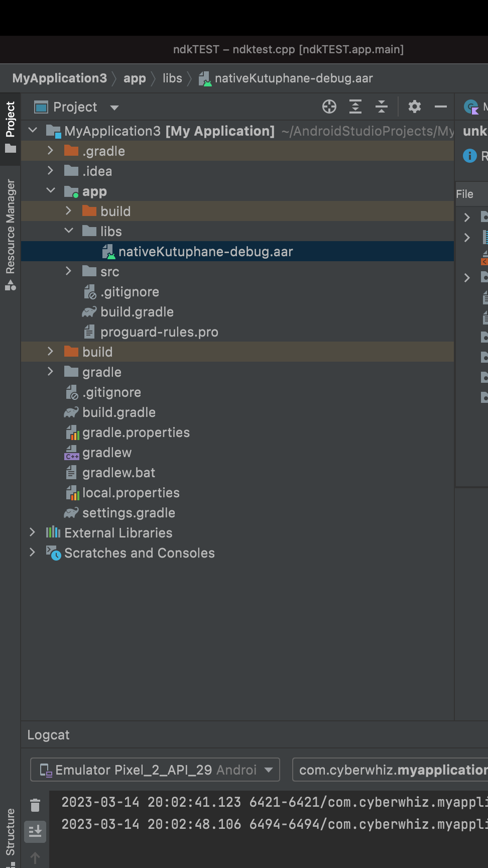
Task: Click the Collapse All icon in Project panel
Action: point(382,106)
